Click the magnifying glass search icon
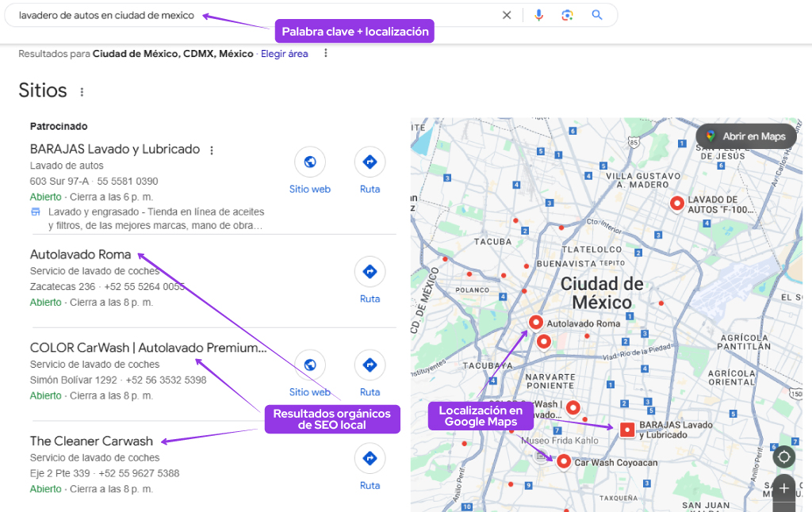The width and height of the screenshot is (812, 512). (x=597, y=15)
